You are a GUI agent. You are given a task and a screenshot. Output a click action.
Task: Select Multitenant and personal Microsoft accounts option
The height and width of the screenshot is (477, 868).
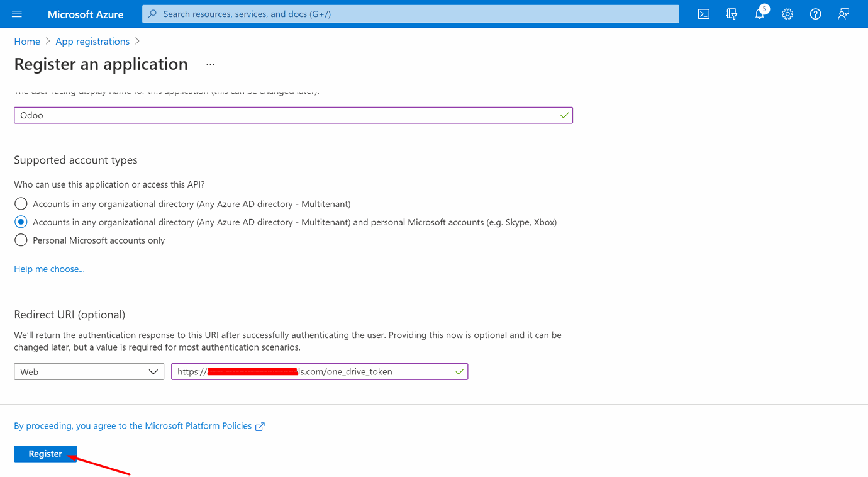tap(21, 222)
